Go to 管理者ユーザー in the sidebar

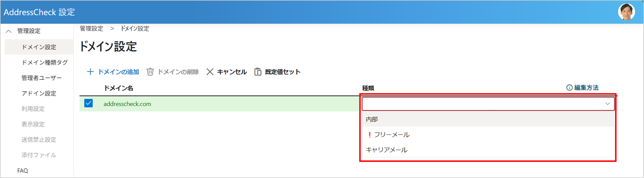click(x=41, y=78)
